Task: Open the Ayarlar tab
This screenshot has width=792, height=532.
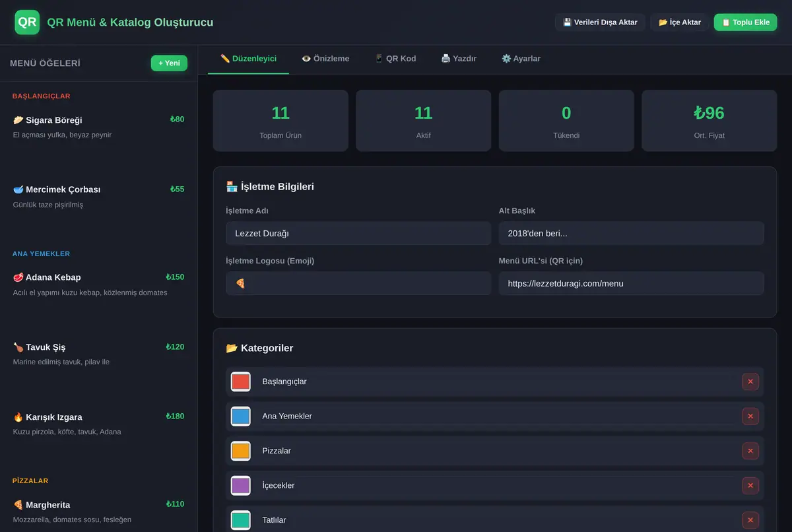Action: [x=521, y=59]
